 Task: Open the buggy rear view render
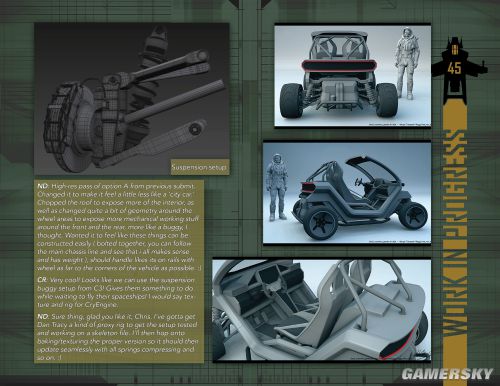(x=352, y=75)
